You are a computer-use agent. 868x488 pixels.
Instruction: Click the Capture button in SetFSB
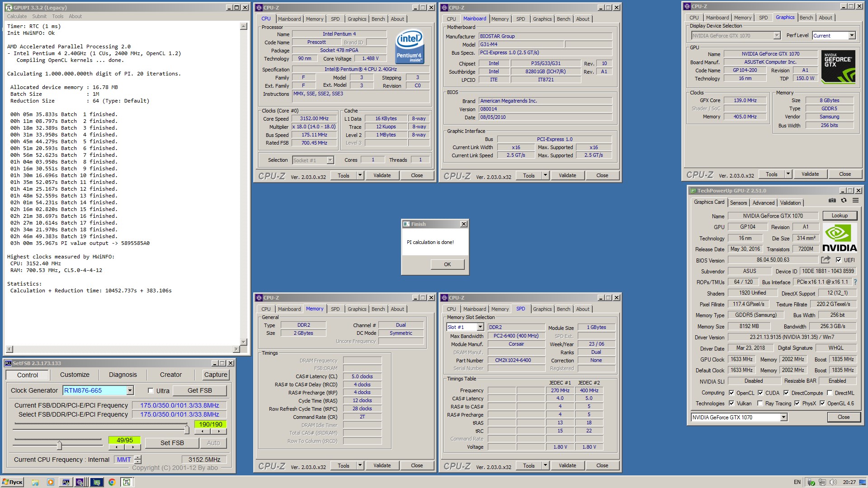[x=216, y=375]
